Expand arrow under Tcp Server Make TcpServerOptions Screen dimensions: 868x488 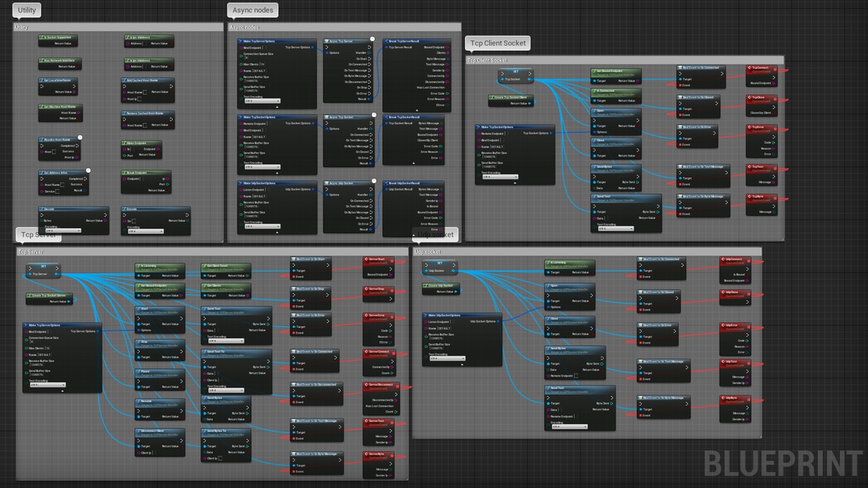pyautogui.click(x=62, y=390)
